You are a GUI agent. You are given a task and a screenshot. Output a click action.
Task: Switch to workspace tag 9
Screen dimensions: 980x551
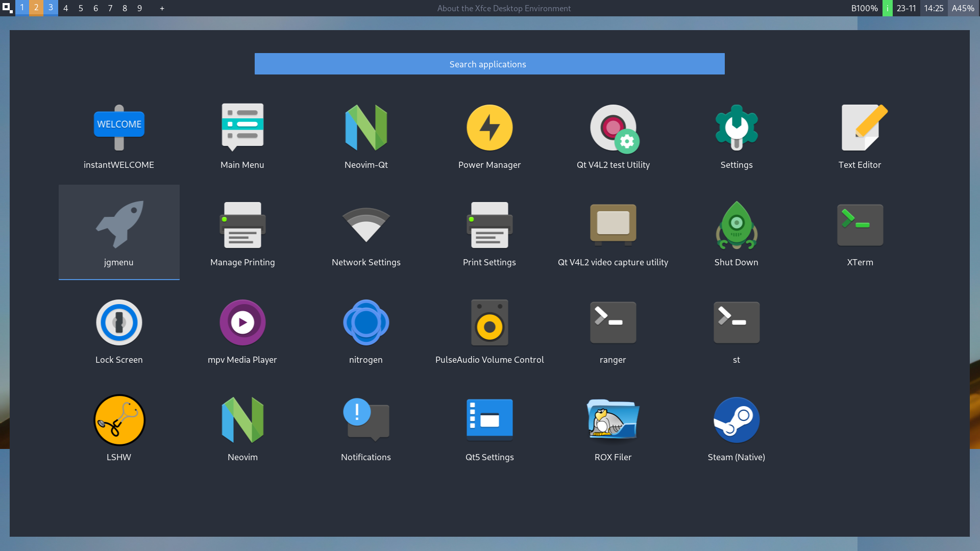click(139, 8)
